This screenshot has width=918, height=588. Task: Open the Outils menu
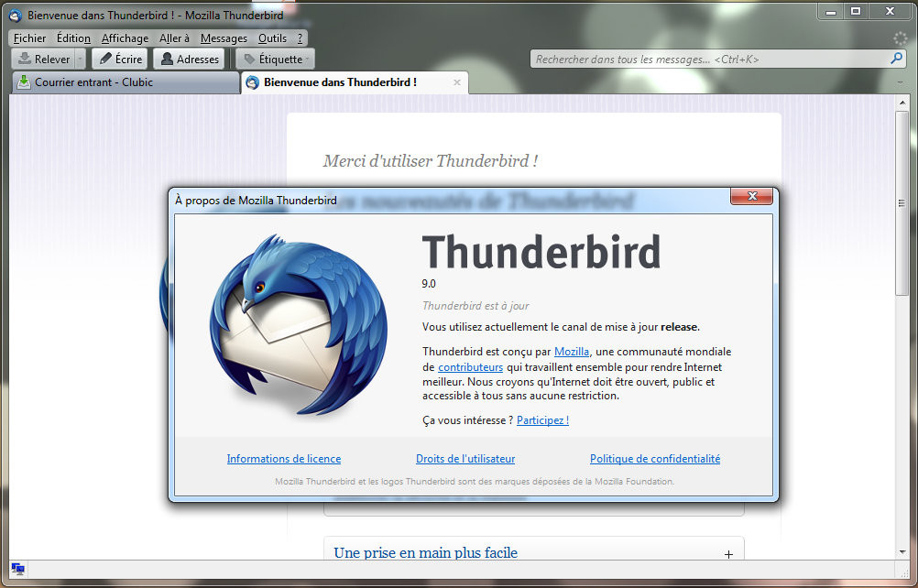272,38
